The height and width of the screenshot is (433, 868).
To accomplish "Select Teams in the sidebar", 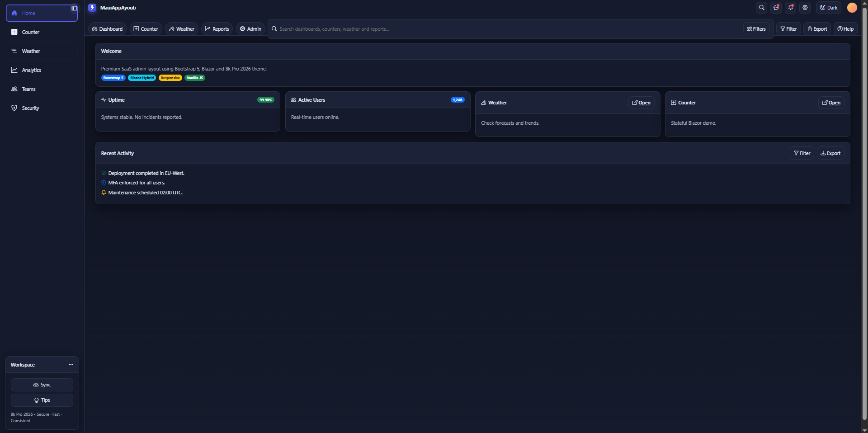I will tap(28, 89).
